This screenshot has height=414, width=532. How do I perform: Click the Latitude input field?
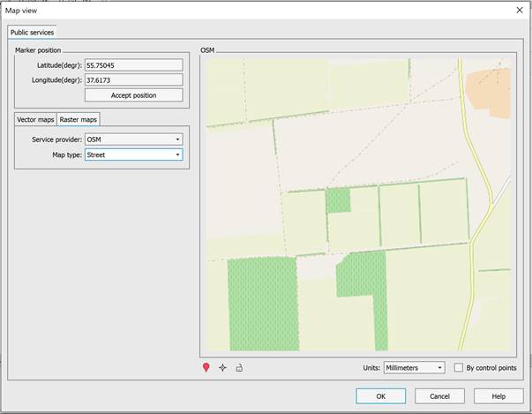(x=133, y=64)
